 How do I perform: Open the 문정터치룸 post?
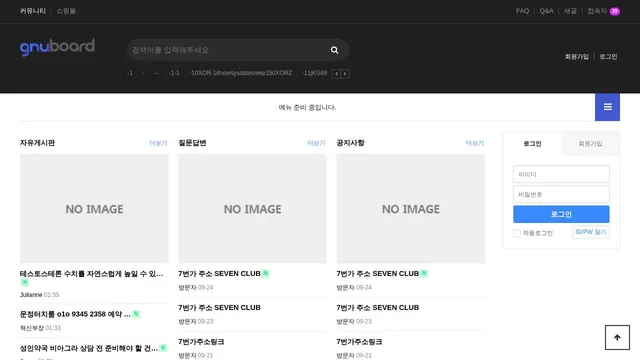point(75,314)
